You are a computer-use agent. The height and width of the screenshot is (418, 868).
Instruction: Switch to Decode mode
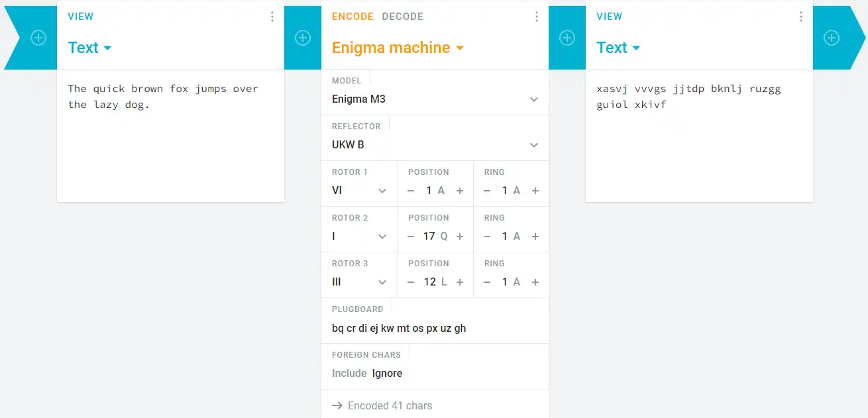pos(402,17)
